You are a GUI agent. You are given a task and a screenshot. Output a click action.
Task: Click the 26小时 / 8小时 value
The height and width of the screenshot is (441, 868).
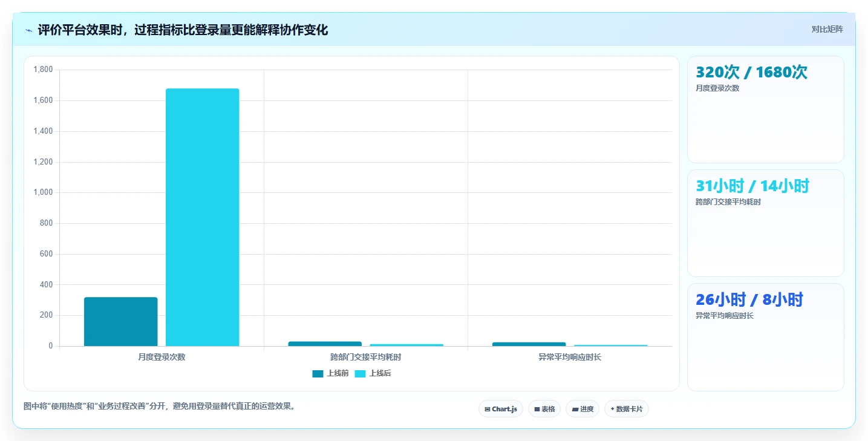(x=749, y=299)
